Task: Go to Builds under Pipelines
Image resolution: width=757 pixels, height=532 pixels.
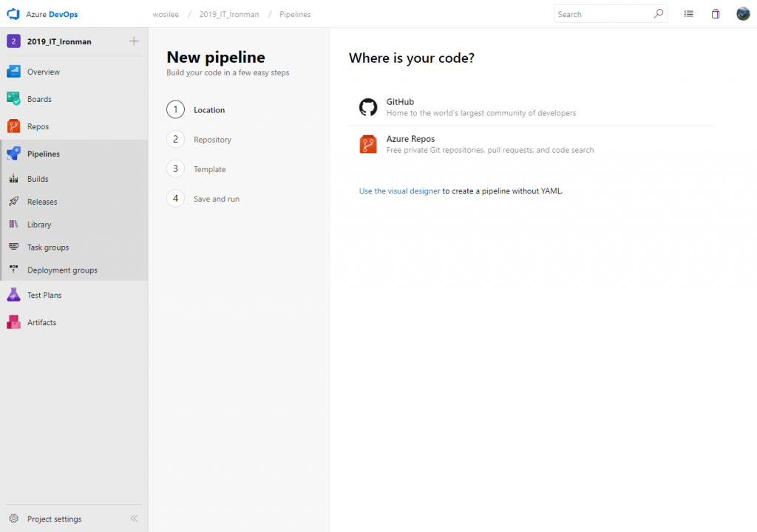Action: pyautogui.click(x=38, y=179)
